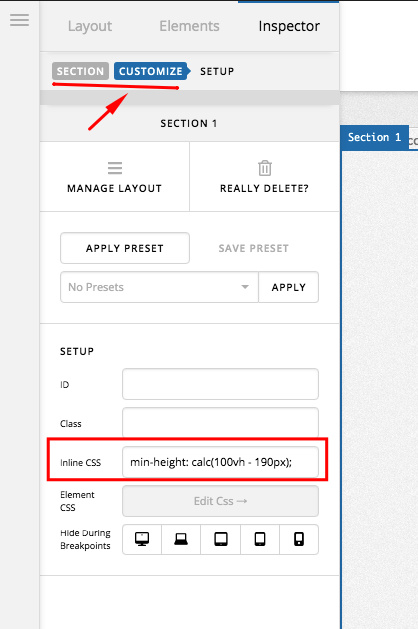Toggle hide on desktop monitor breakpoint
418x629 pixels.
pyautogui.click(x=142, y=539)
